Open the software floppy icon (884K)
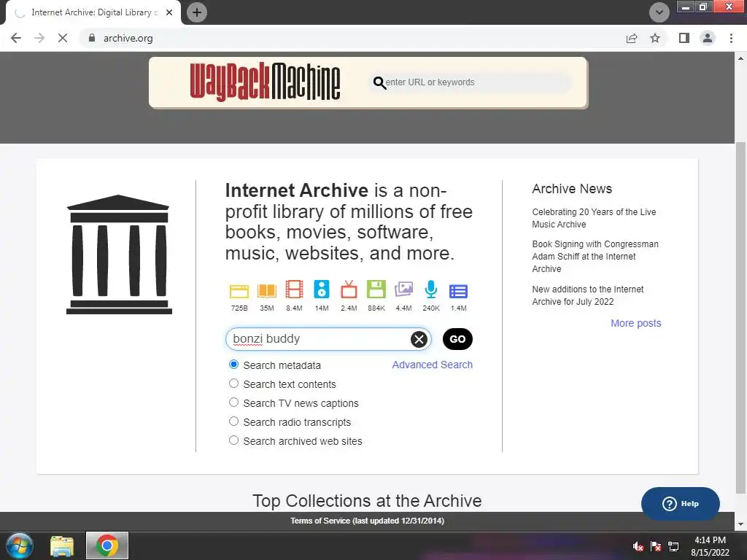Image resolution: width=747 pixels, height=560 pixels. (x=376, y=289)
